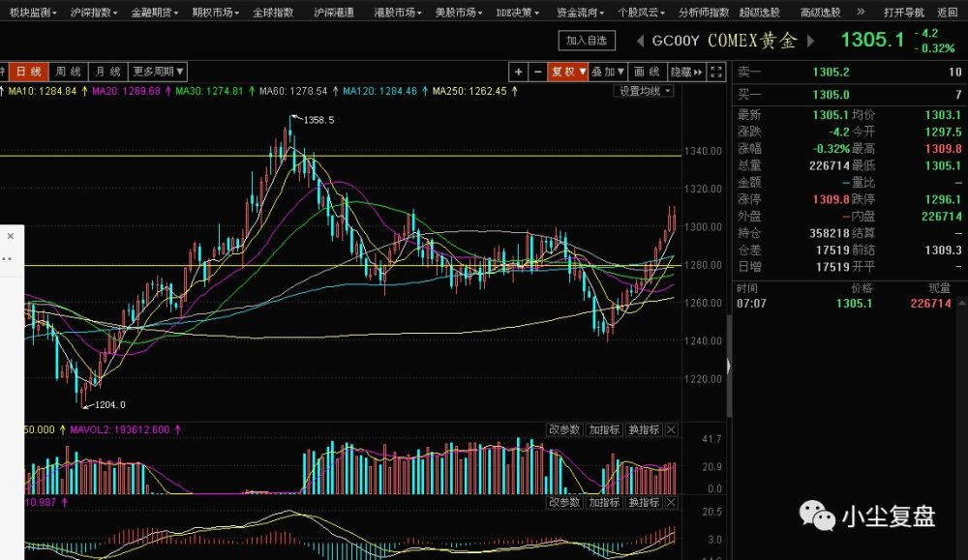Click the 1358.5 high price marker

(318, 120)
